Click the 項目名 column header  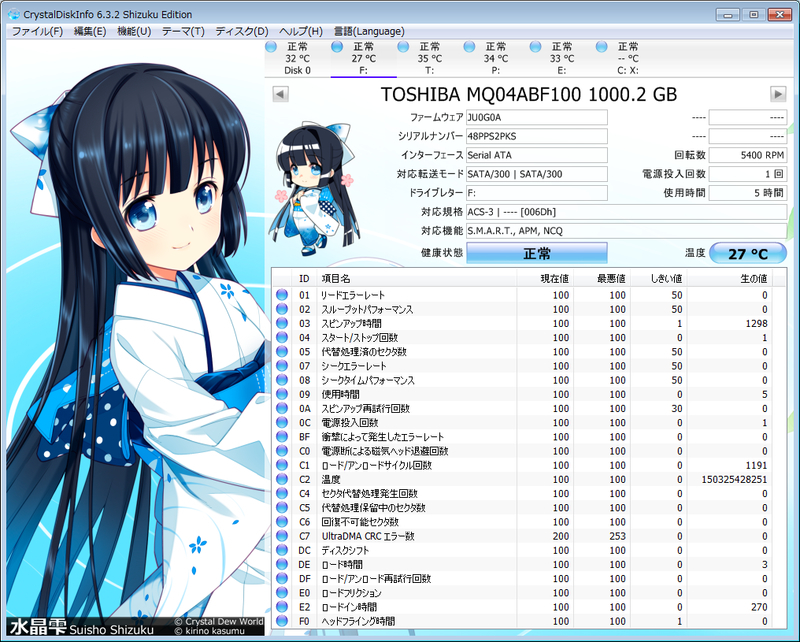click(x=417, y=279)
